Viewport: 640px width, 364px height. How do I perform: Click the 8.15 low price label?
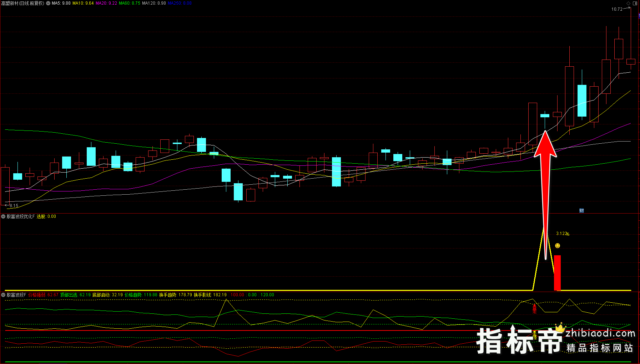click(14, 206)
